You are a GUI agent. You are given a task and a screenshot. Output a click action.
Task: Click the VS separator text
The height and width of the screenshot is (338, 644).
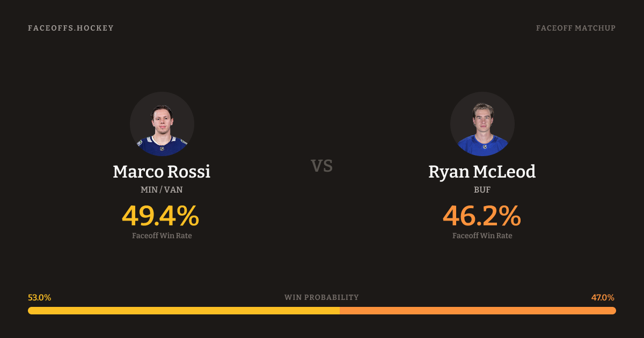coord(322,166)
